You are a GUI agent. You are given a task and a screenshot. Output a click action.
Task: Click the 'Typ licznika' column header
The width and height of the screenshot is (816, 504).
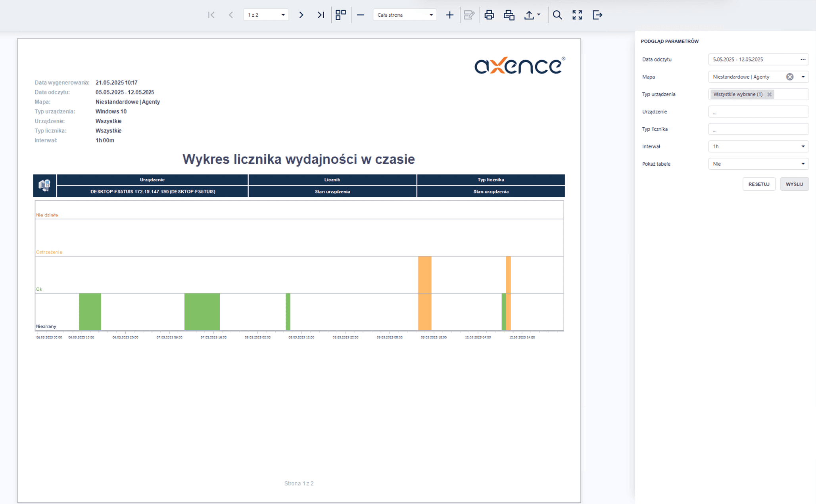491,180
